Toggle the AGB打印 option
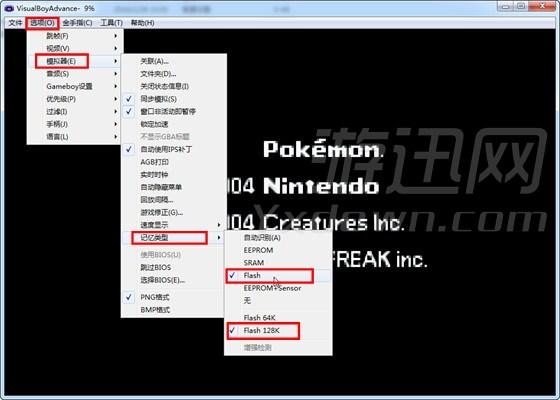560x400 pixels. click(x=174, y=162)
